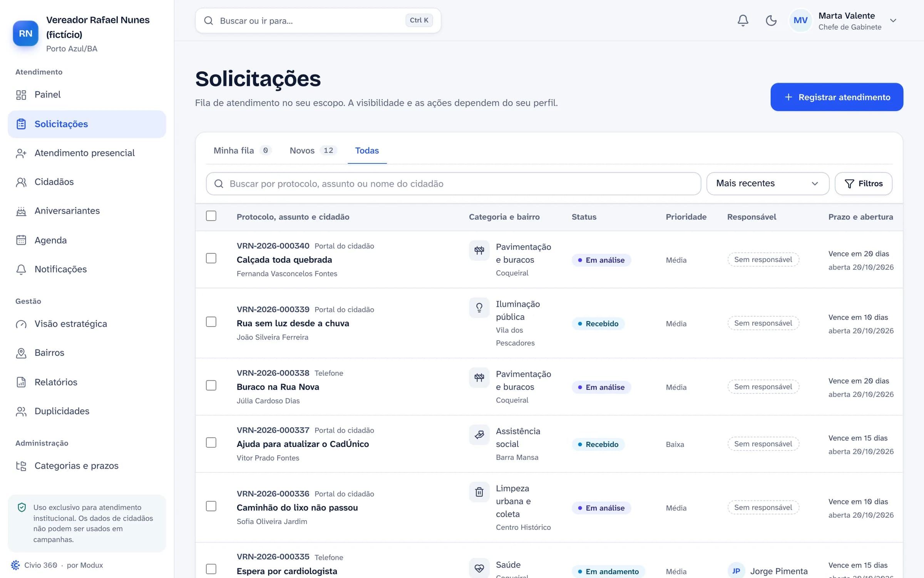
Task: Open Aniversariantes via cake icon
Action: click(x=21, y=211)
